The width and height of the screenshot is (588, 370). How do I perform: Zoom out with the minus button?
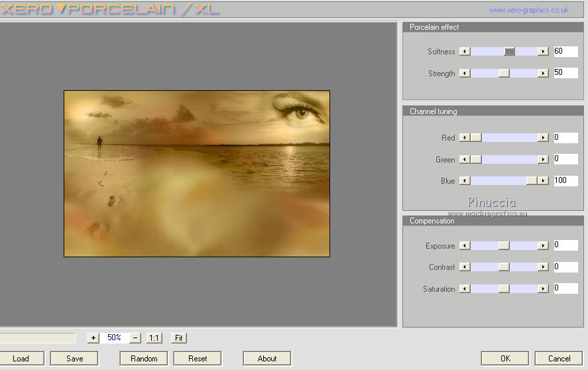135,338
